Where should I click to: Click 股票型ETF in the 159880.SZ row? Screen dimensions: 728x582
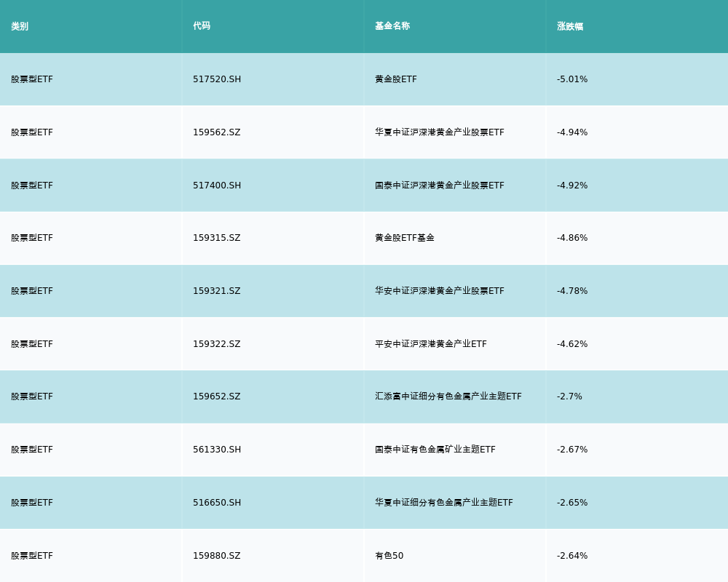[x=32, y=556]
